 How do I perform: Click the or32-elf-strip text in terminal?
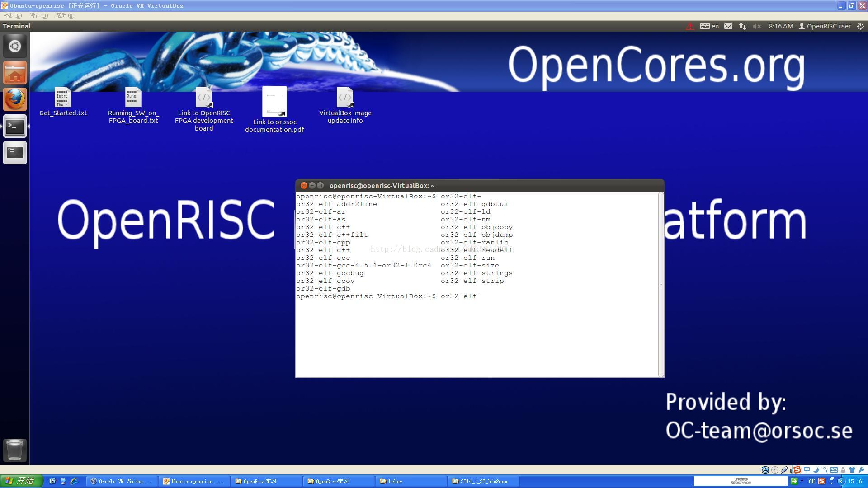472,281
